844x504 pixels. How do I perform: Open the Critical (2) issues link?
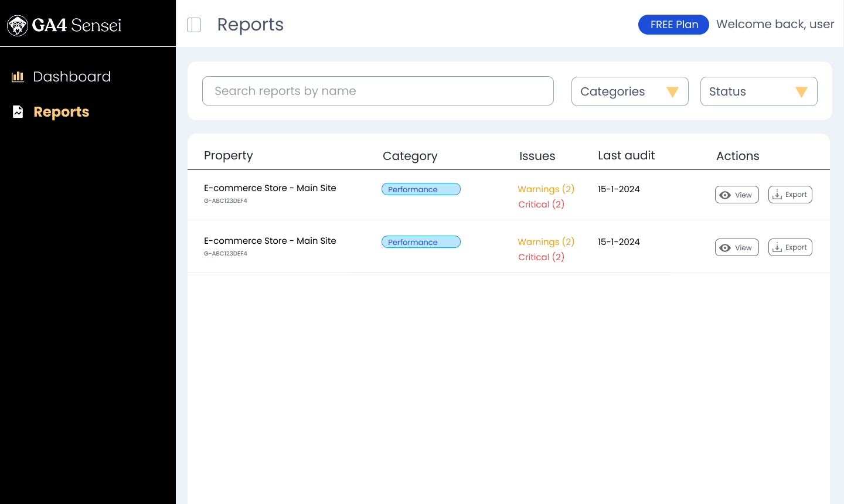[x=541, y=204]
